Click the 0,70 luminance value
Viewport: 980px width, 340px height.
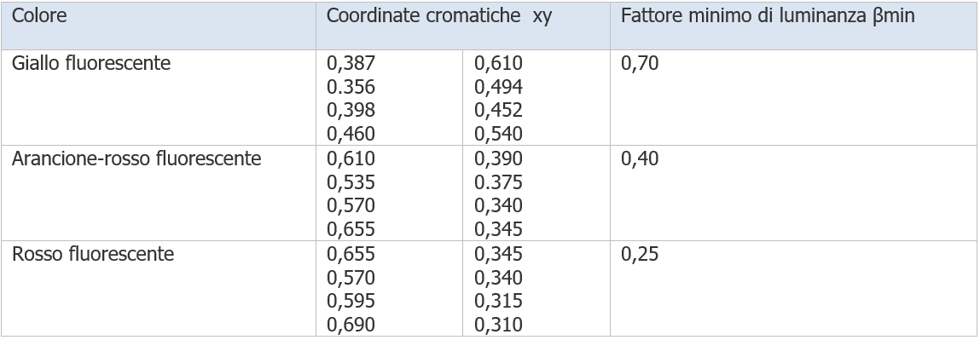click(x=640, y=64)
